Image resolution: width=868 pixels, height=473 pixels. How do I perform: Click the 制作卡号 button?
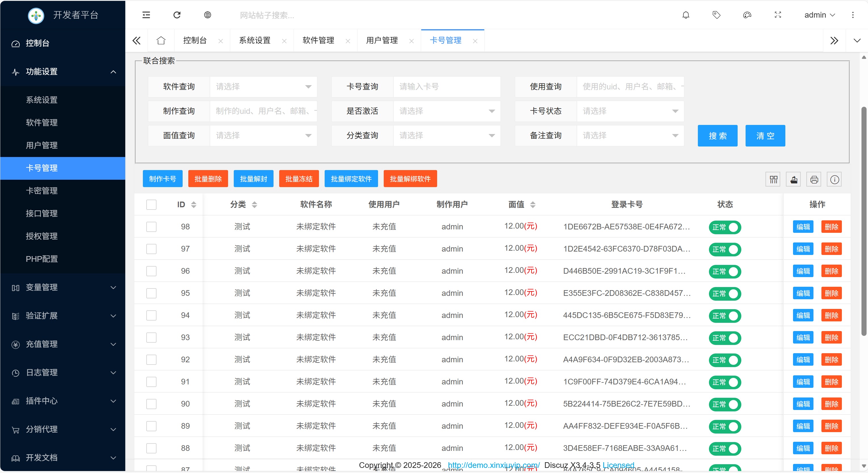point(162,179)
